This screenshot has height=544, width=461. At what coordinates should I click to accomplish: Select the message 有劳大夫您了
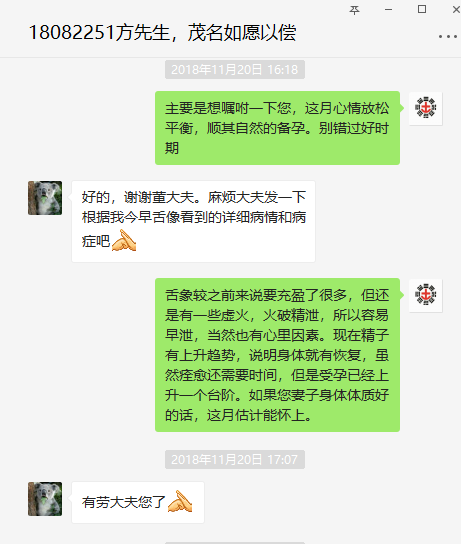point(138,502)
